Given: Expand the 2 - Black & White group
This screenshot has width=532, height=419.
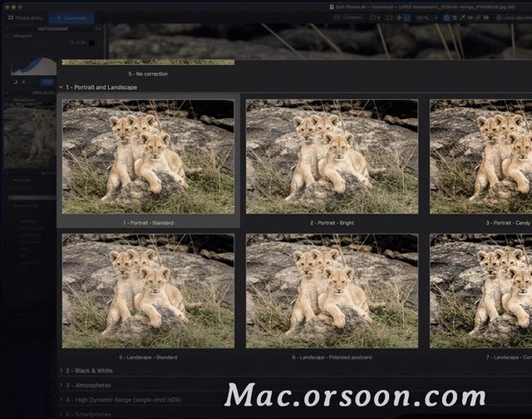Looking at the screenshot, I should [62, 371].
